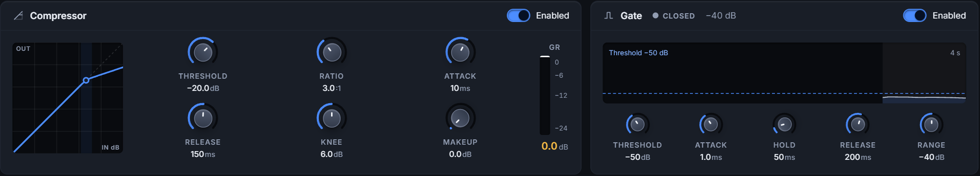980x176 pixels.
Task: Click the Makeup gain knob
Action: (x=460, y=118)
